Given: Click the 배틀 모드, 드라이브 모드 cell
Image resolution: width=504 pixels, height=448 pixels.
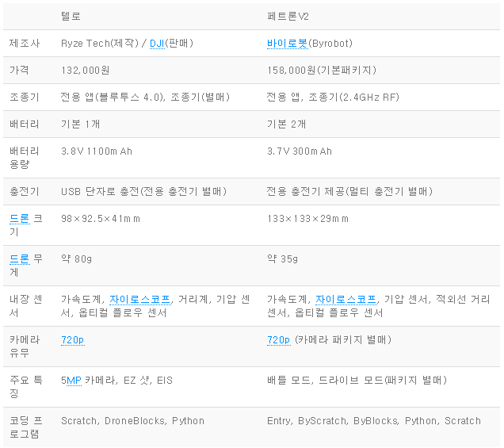Looking at the screenshot, I should (x=357, y=381).
